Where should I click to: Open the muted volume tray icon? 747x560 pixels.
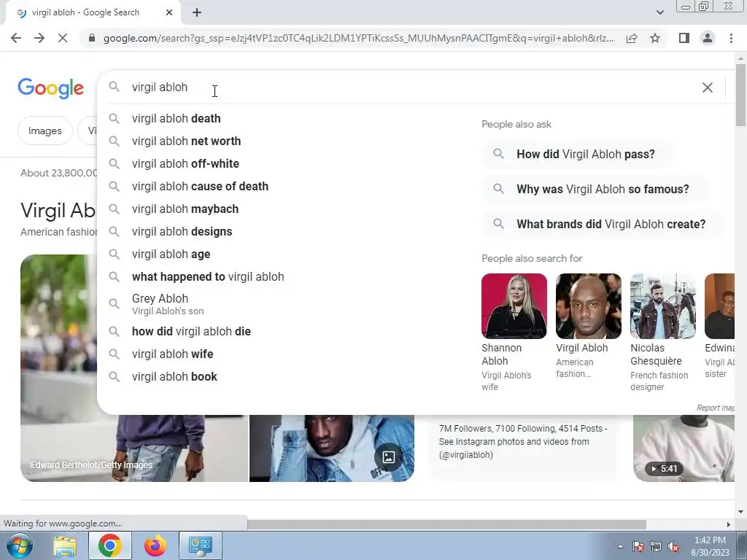pyautogui.click(x=673, y=546)
